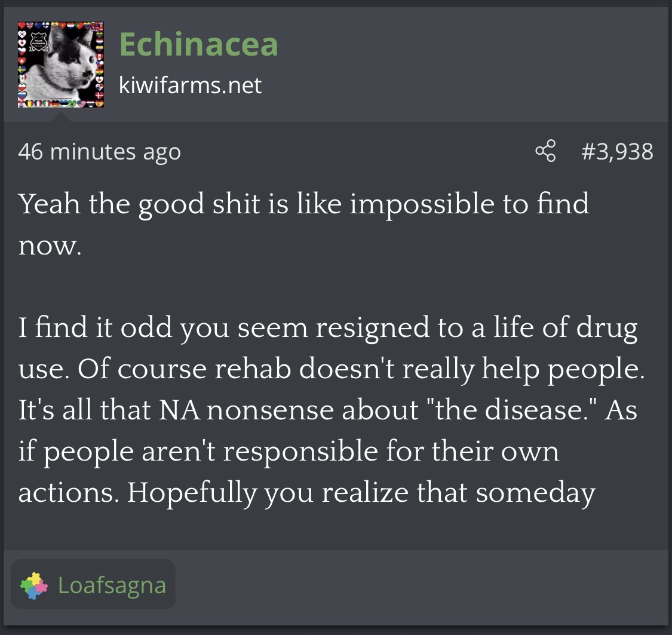672x635 pixels.
Task: View Loafsagna's profile from the reactions
Action: coord(112,585)
